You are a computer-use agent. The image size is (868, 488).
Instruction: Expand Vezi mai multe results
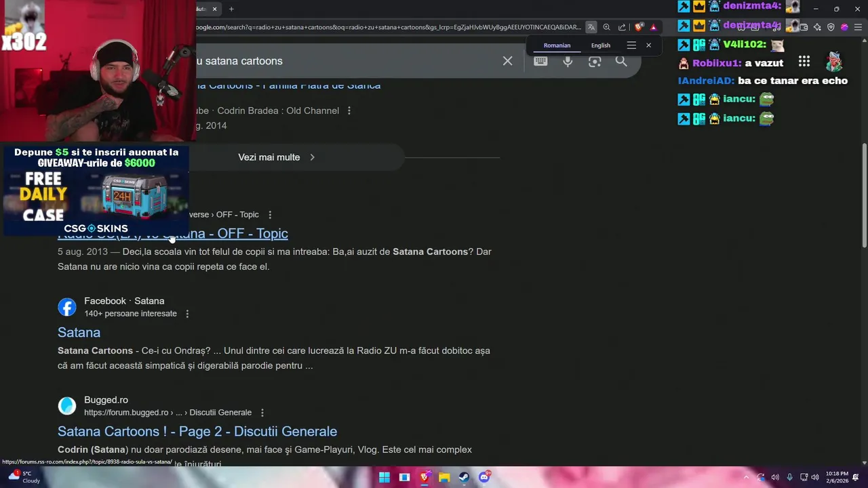pos(276,157)
